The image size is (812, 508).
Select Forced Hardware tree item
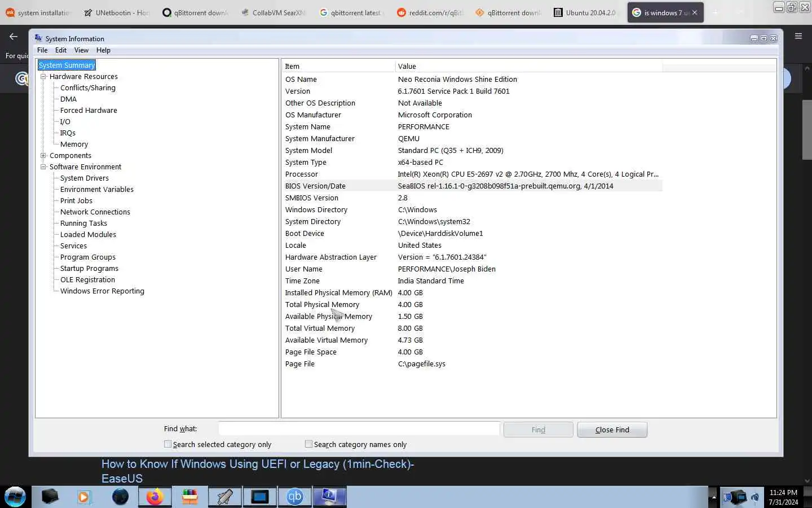(89, 111)
